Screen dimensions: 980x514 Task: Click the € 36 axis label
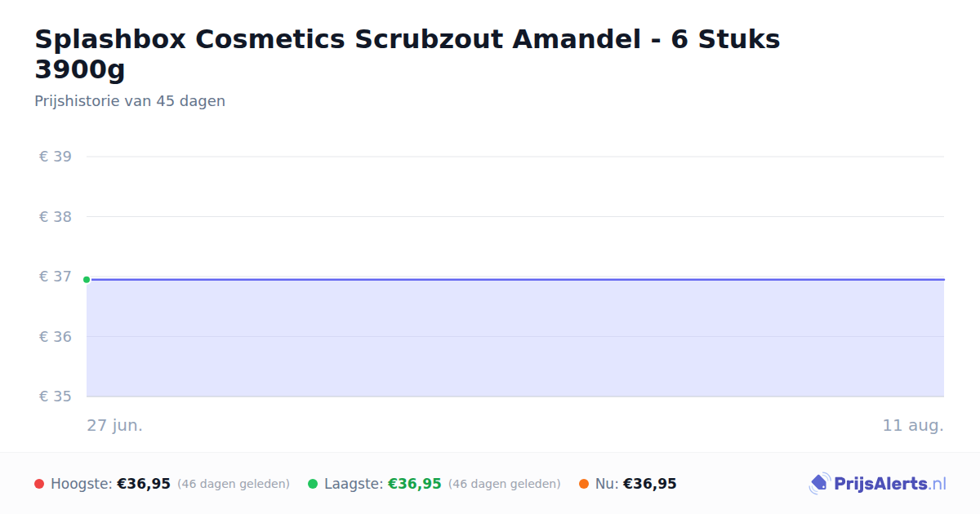coord(56,337)
